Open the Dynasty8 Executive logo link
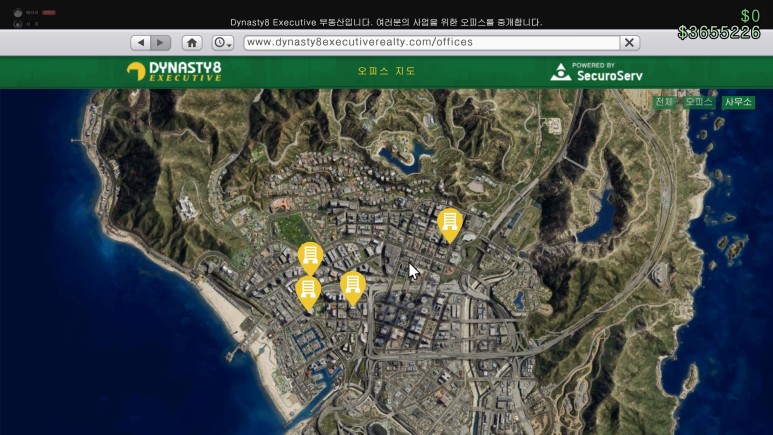 tap(174, 72)
